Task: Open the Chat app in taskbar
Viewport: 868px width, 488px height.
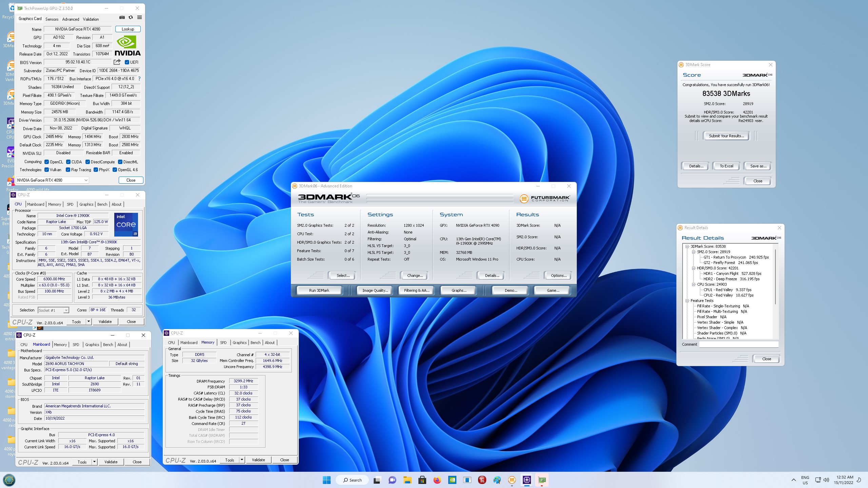Action: 392,480
